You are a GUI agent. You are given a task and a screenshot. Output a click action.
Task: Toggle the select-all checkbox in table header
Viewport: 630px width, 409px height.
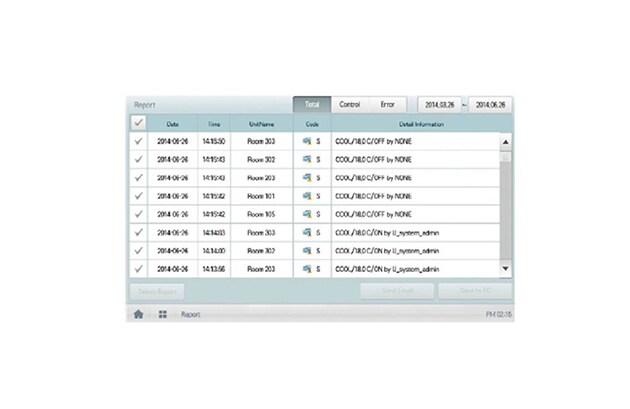pos(138,123)
